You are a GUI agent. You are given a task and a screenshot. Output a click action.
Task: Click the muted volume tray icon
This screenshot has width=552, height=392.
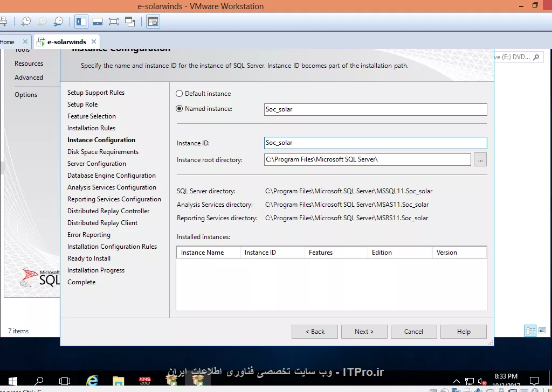(x=482, y=381)
